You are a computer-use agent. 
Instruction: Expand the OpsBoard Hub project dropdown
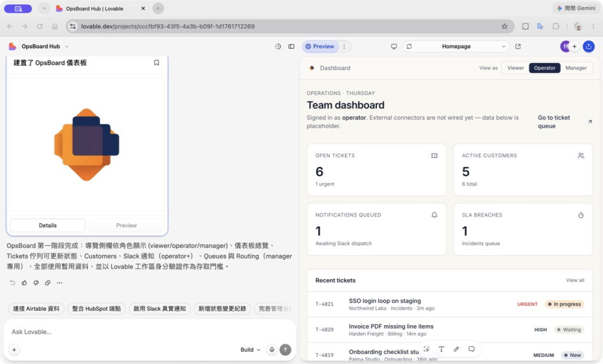tap(67, 47)
